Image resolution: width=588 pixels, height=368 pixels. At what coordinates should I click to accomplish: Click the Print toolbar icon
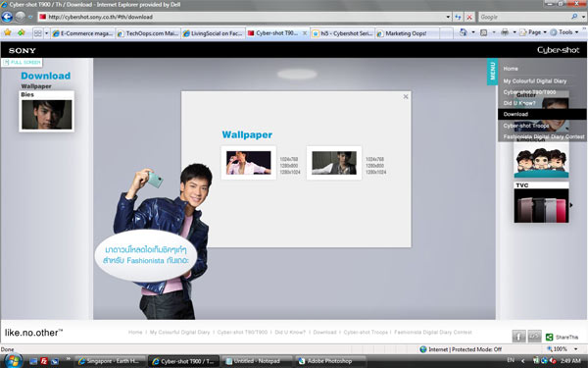click(505, 32)
